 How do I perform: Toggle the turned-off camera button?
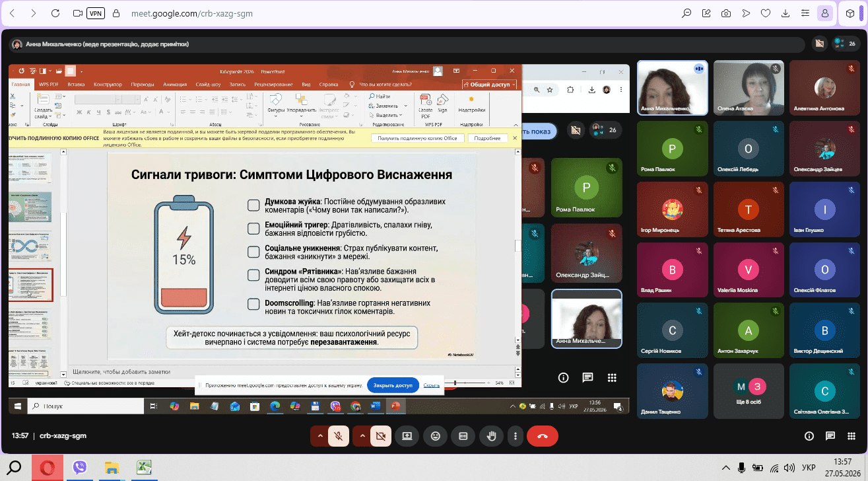pyautogui.click(x=380, y=436)
